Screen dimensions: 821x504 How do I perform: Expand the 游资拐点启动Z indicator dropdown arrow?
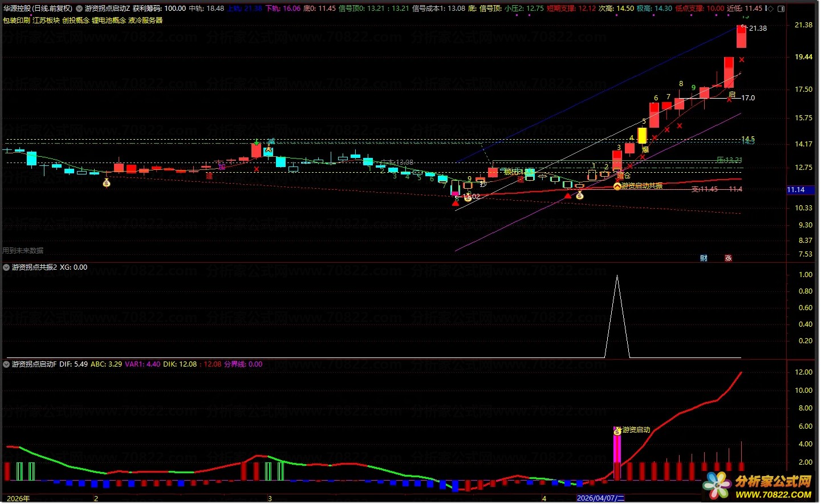point(79,9)
